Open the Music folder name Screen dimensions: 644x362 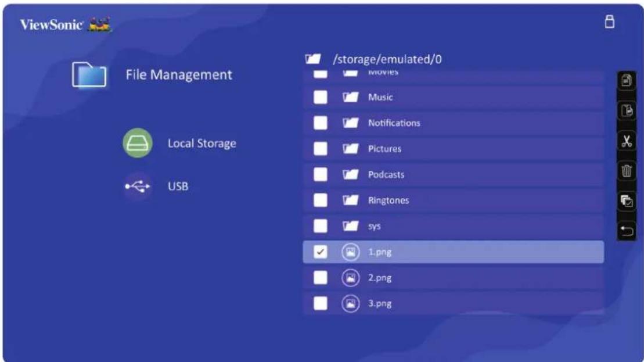tap(380, 98)
